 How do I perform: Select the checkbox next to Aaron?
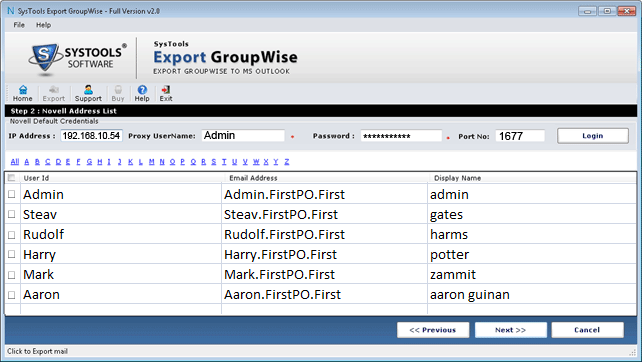tap(11, 295)
